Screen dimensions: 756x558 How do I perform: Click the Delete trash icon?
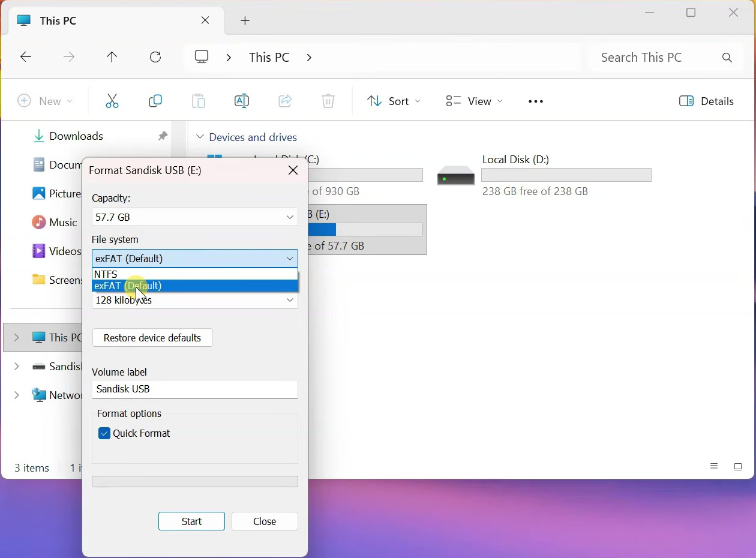tap(328, 101)
